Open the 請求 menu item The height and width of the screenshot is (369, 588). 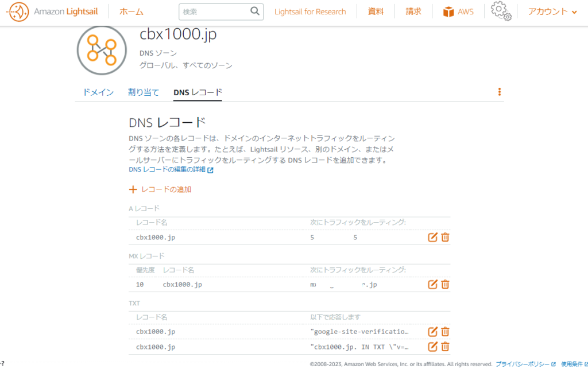point(413,11)
